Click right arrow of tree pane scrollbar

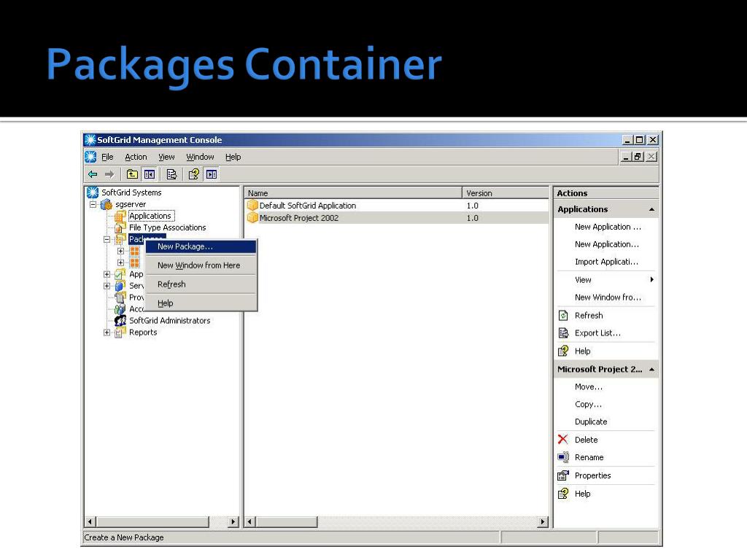(x=233, y=522)
